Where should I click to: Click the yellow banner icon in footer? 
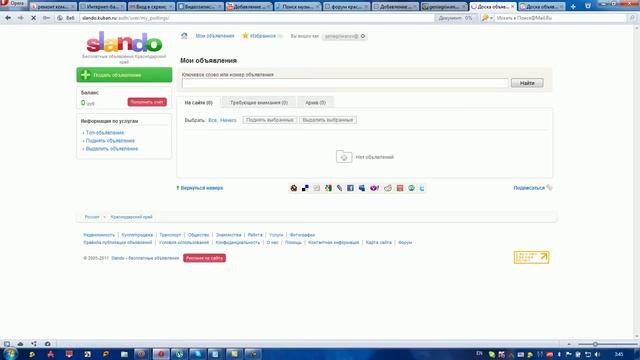click(x=531, y=257)
